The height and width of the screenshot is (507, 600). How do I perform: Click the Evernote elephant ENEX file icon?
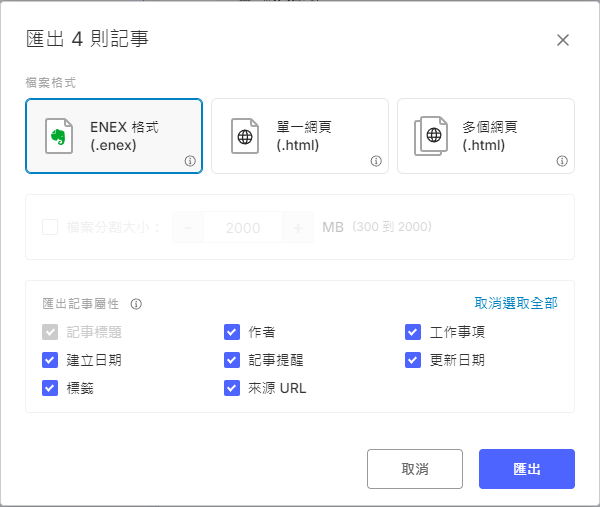click(x=61, y=136)
